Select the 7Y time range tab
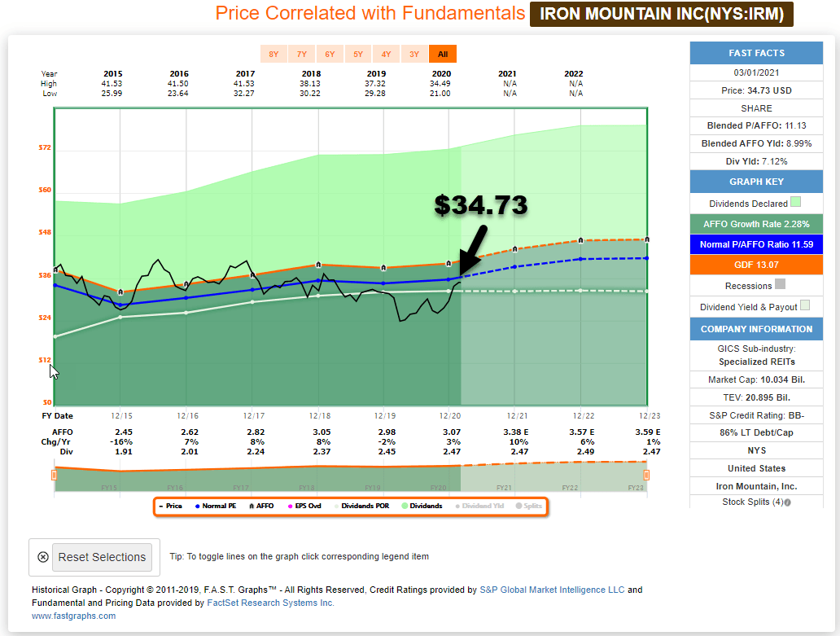This screenshot has width=840, height=636. [x=302, y=54]
